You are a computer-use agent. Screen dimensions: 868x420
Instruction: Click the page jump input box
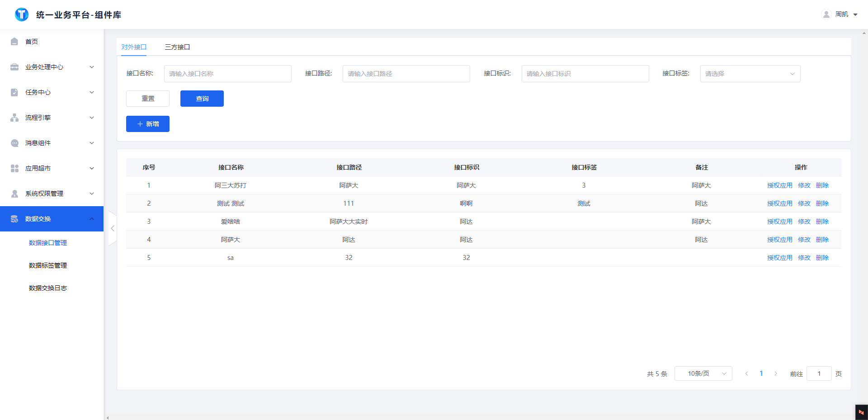pos(819,373)
